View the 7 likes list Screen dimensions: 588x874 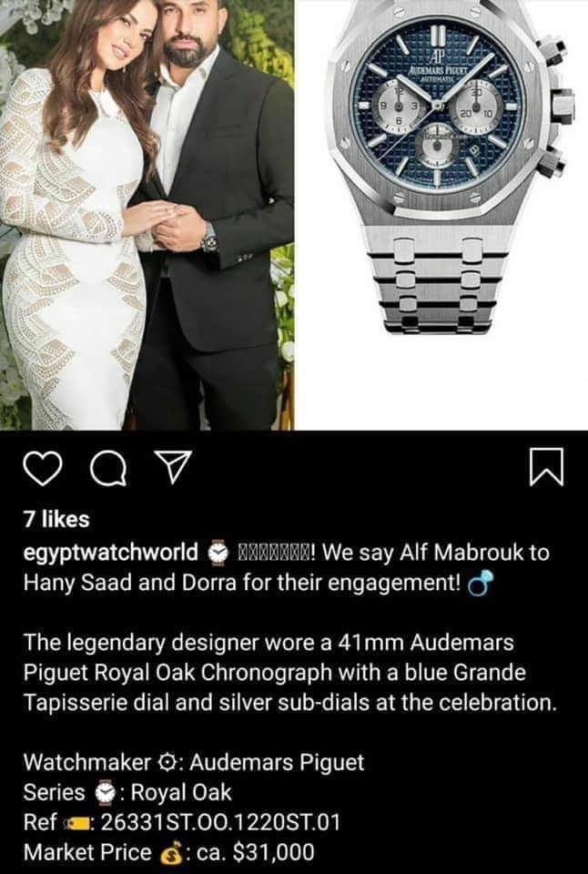tap(56, 519)
